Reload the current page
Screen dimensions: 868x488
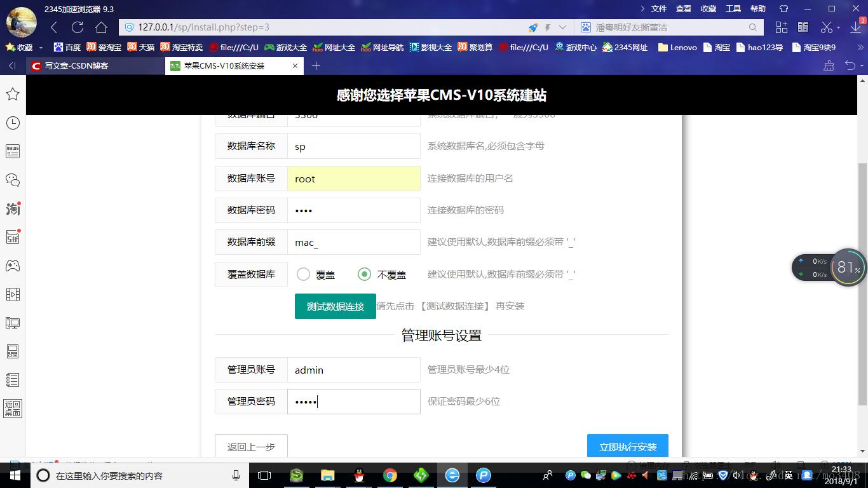click(78, 27)
